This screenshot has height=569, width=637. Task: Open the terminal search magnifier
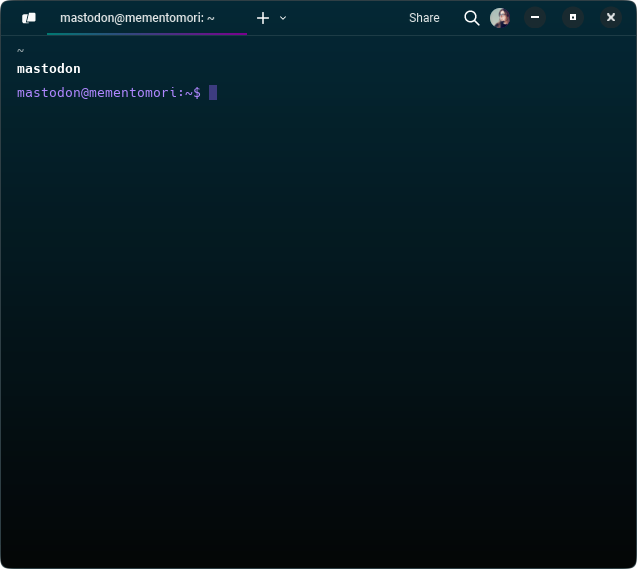click(472, 18)
